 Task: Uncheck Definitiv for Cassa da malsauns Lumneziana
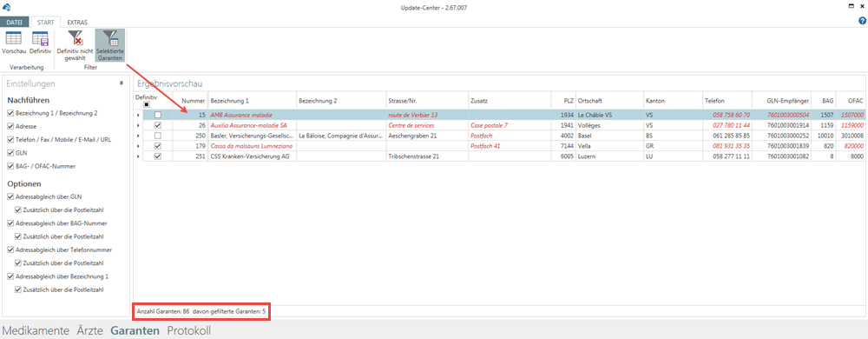click(158, 146)
